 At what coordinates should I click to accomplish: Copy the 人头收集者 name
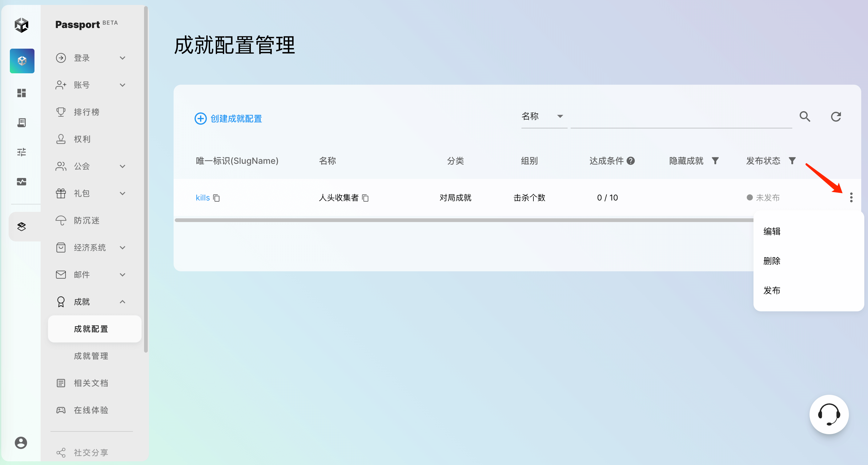365,198
